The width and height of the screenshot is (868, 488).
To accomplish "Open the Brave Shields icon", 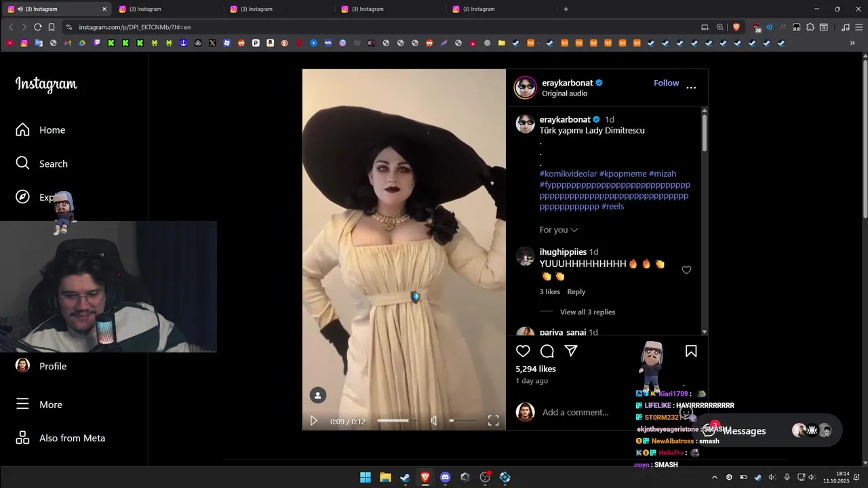I will tap(736, 27).
